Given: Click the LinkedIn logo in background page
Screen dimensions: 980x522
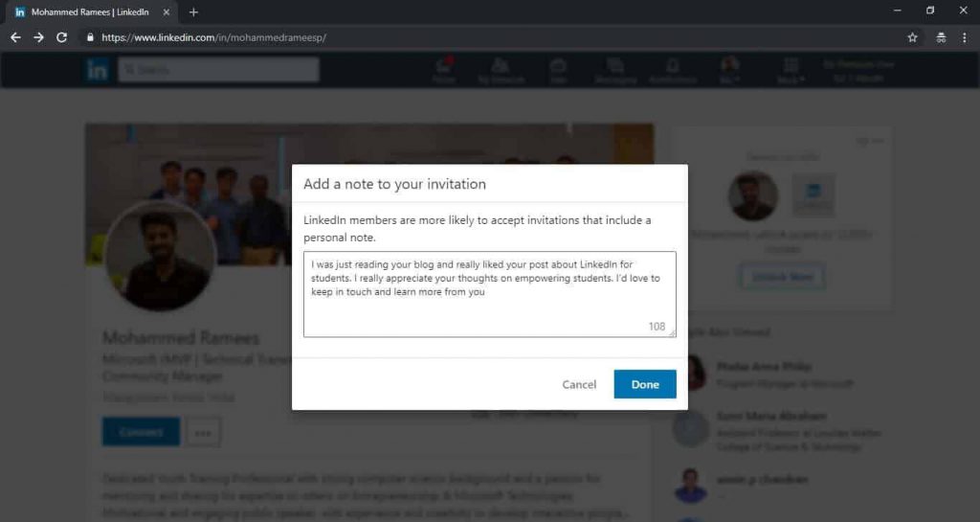Looking at the screenshot, I should pyautogui.click(x=97, y=70).
